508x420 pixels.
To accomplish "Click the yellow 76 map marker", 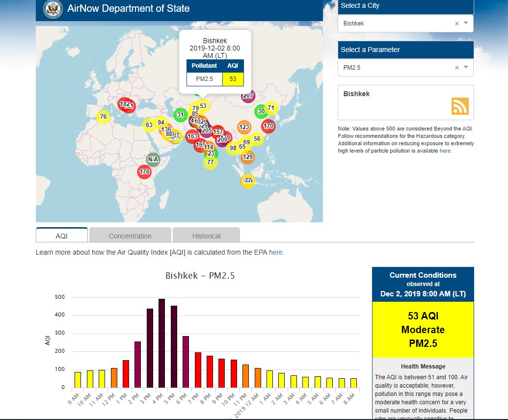I will (x=103, y=117).
